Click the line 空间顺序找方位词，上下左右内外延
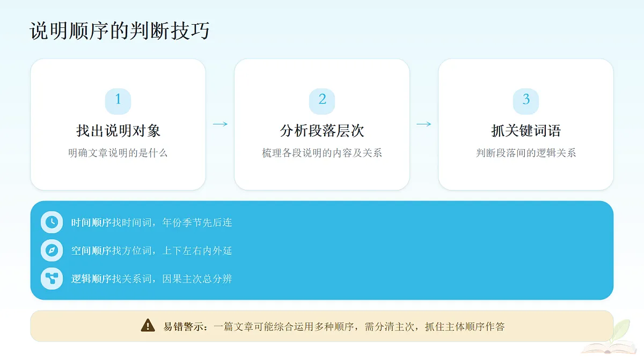Viewport: 644px width, 362px height. (152, 250)
